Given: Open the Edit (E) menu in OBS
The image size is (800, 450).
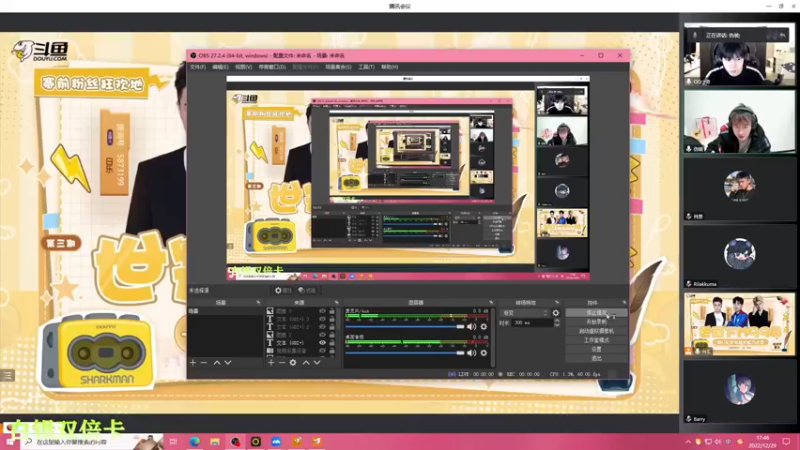Looking at the screenshot, I should click(x=220, y=67).
